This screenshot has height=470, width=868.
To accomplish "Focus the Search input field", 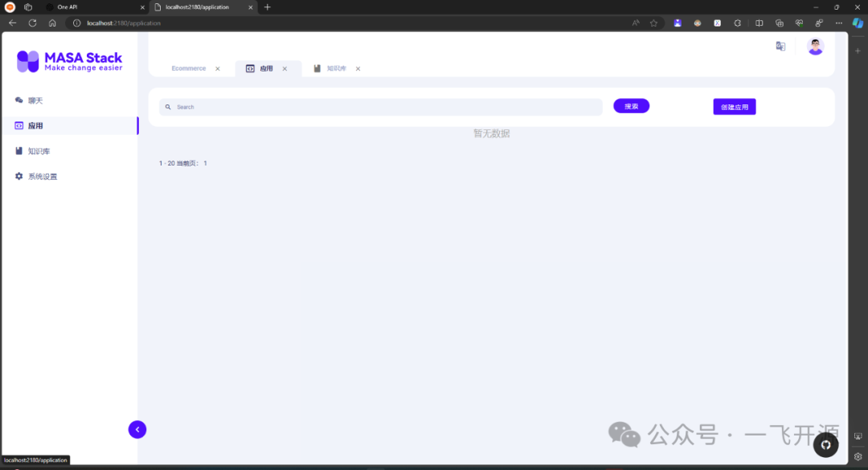I will [x=381, y=107].
